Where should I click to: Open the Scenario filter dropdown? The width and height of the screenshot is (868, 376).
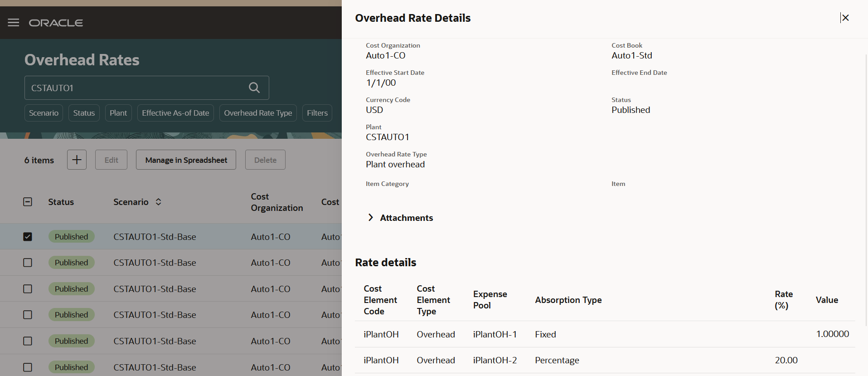44,113
